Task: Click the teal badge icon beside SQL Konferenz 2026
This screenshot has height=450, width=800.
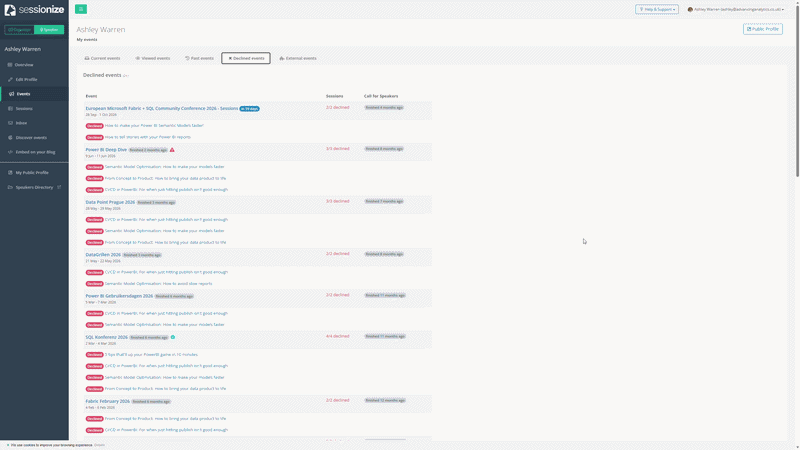Action: click(x=173, y=337)
